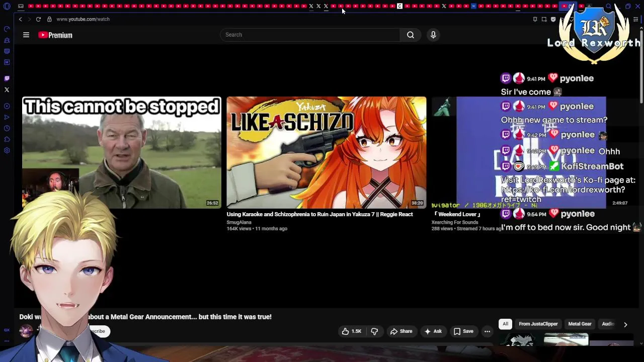Image resolution: width=644 pixels, height=362 pixels.
Task: Dislike the video with the thumbs-down
Action: (374, 331)
